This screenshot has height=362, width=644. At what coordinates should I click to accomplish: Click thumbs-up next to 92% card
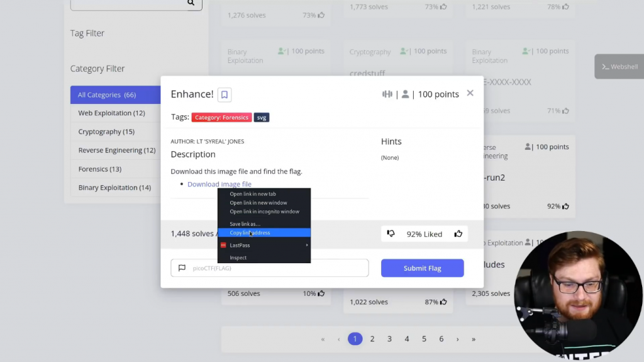pyautogui.click(x=565, y=206)
